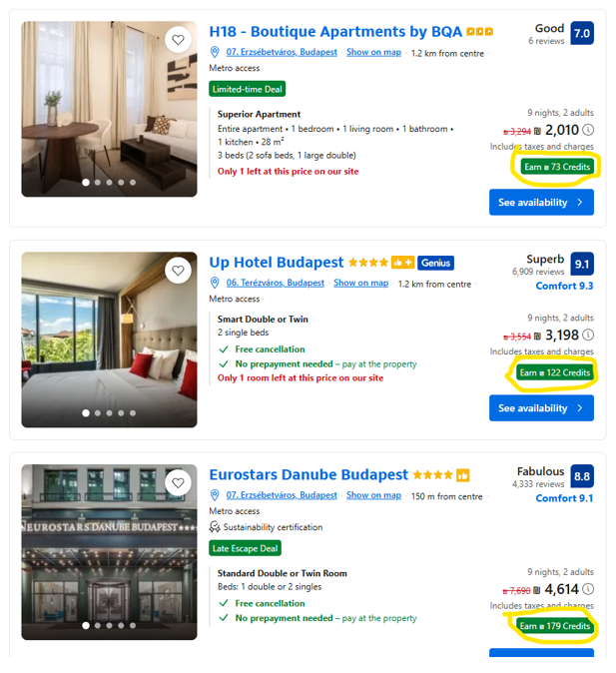The image size is (616, 673).
Task: Open price info icon beside 3,198
Action: click(x=588, y=335)
